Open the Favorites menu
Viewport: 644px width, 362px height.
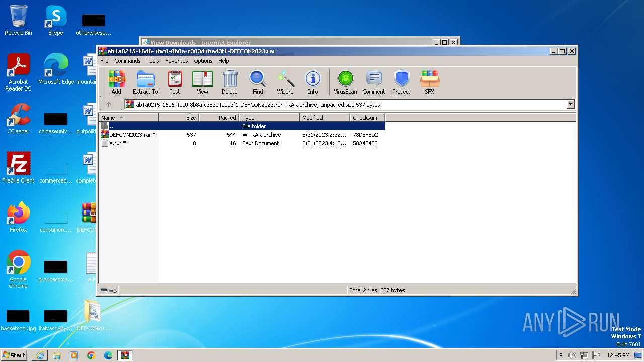pos(177,61)
